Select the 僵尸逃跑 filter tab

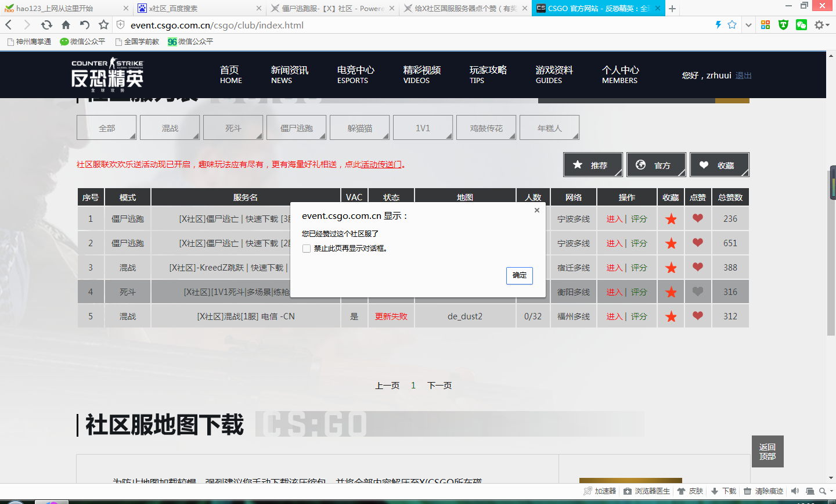click(x=296, y=128)
